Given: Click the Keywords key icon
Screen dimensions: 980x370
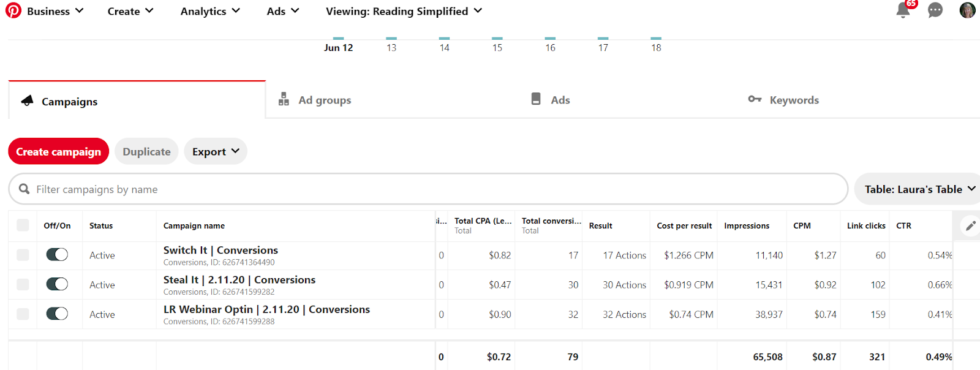Looking at the screenshot, I should (x=755, y=99).
